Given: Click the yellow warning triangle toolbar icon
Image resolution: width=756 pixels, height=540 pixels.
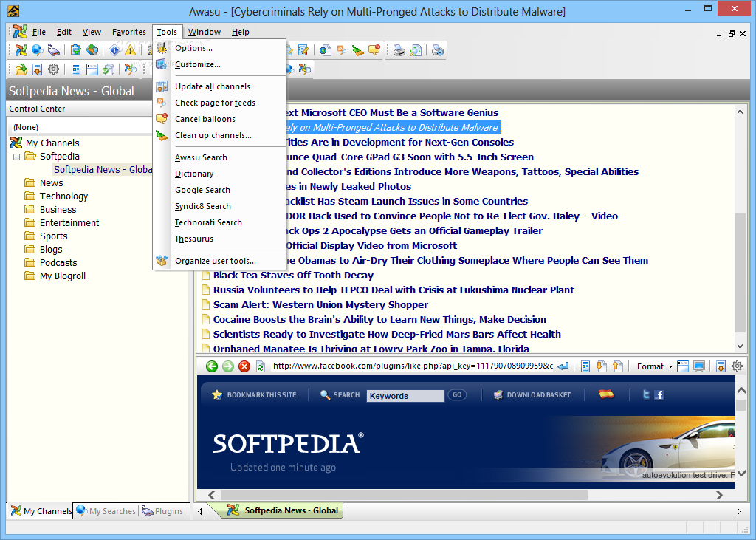Looking at the screenshot, I should [x=130, y=49].
